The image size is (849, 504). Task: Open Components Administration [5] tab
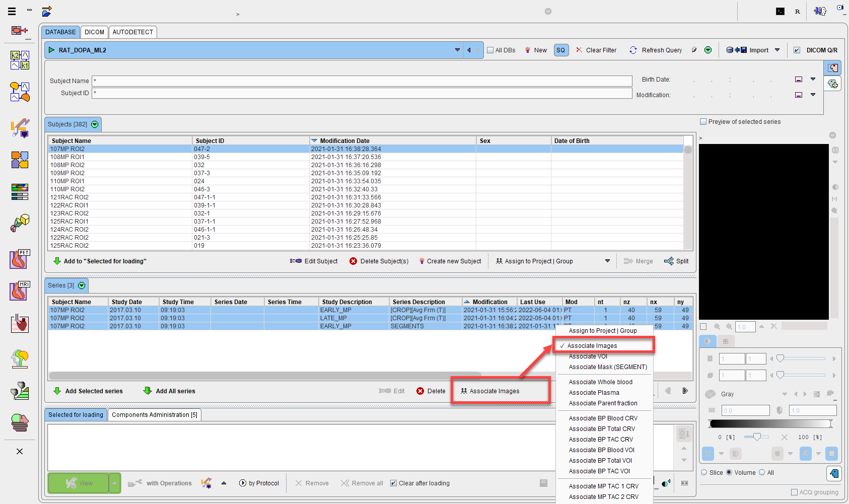[155, 414]
